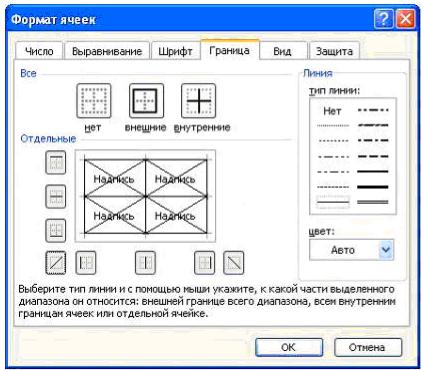This screenshot has height=370, width=422.
Task: Apply the 'внутренние' inside borders preset
Action: [x=198, y=101]
